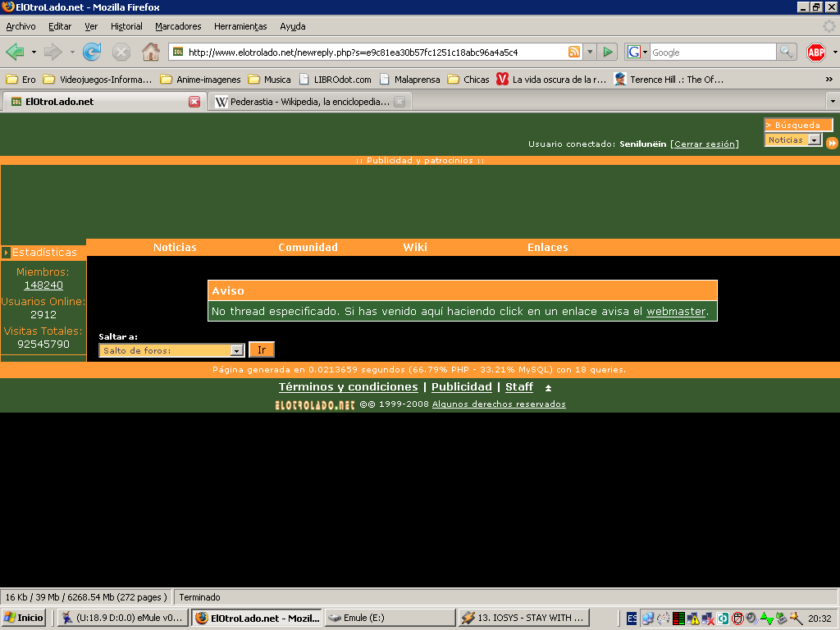
Task: Open the Anime-imagenes bookmarks folder
Action: pyautogui.click(x=201, y=80)
